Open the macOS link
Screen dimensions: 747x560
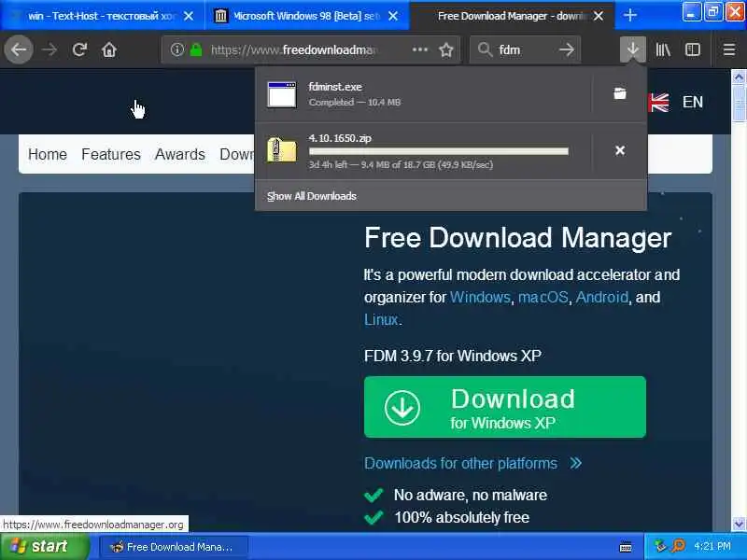pos(543,297)
